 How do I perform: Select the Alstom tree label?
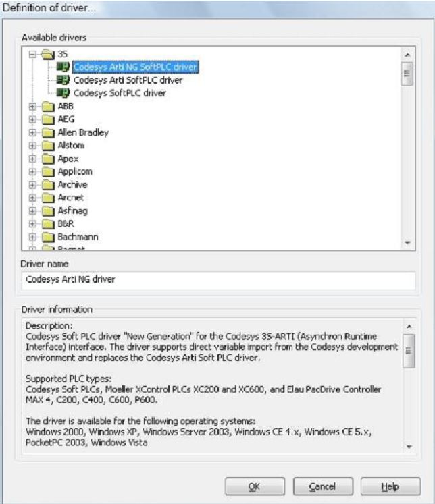pyautogui.click(x=71, y=146)
